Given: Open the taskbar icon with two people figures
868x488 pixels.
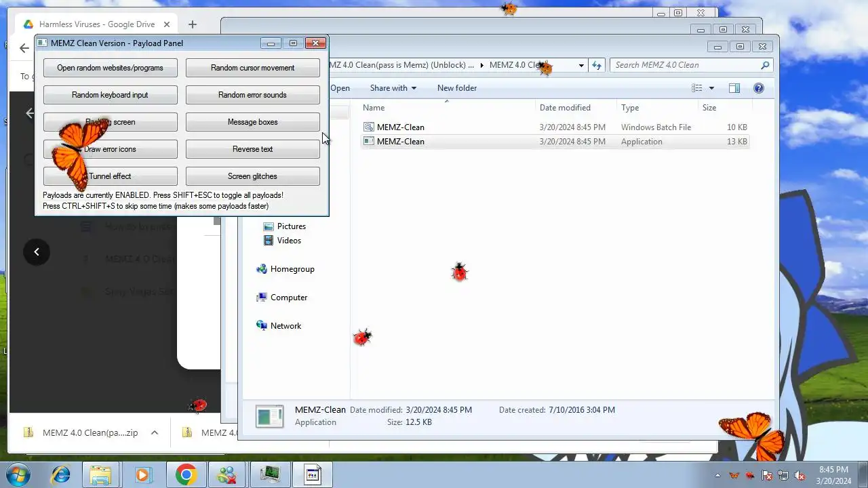Looking at the screenshot, I should (226, 474).
